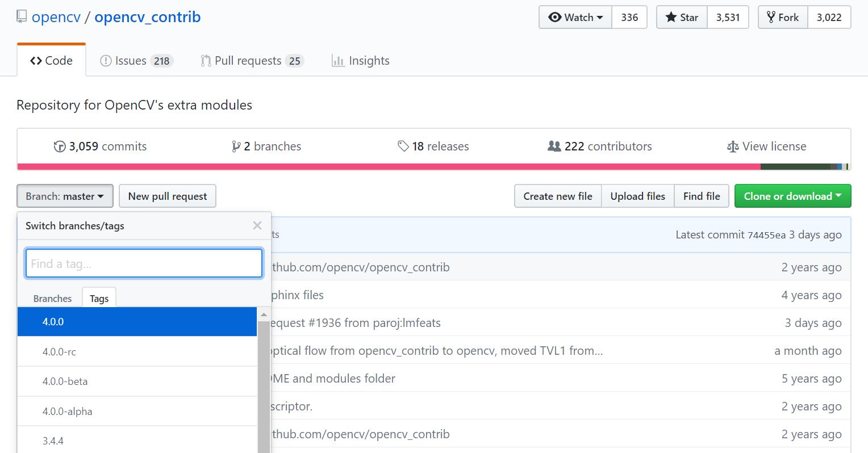This screenshot has width=868, height=453.
Task: Click Create new file button
Action: (x=558, y=196)
